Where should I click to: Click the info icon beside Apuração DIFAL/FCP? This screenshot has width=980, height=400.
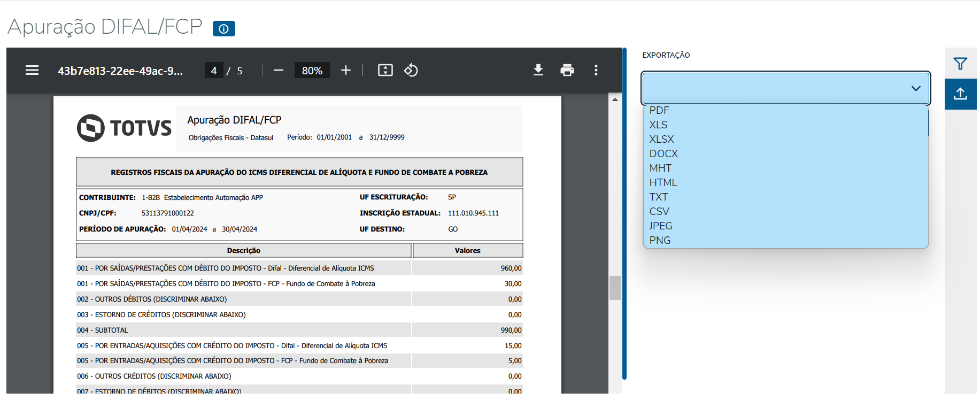point(224,28)
